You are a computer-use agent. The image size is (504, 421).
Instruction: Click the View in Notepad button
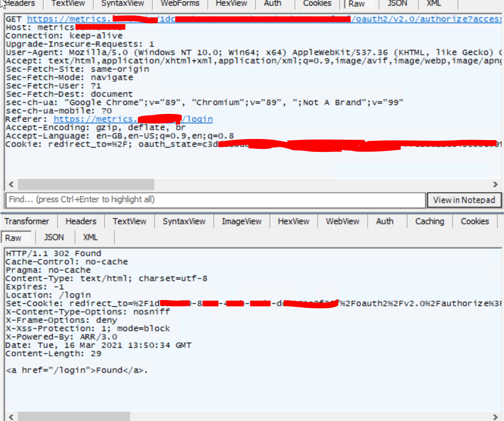pos(464,200)
